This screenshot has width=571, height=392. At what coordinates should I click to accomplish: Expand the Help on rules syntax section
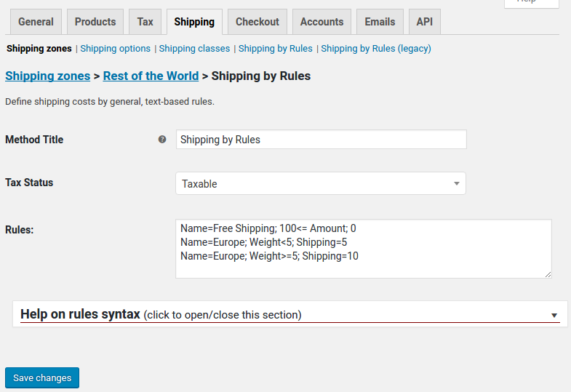coord(160,315)
